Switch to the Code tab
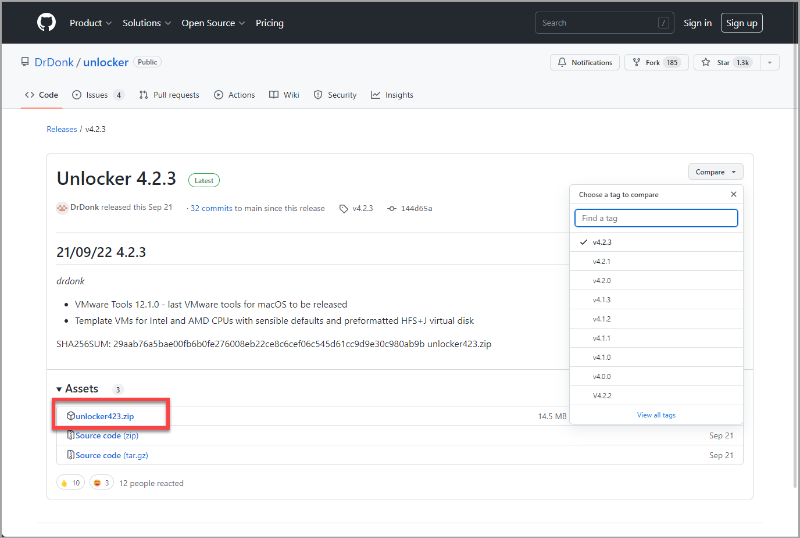The image size is (800, 538). point(41,95)
